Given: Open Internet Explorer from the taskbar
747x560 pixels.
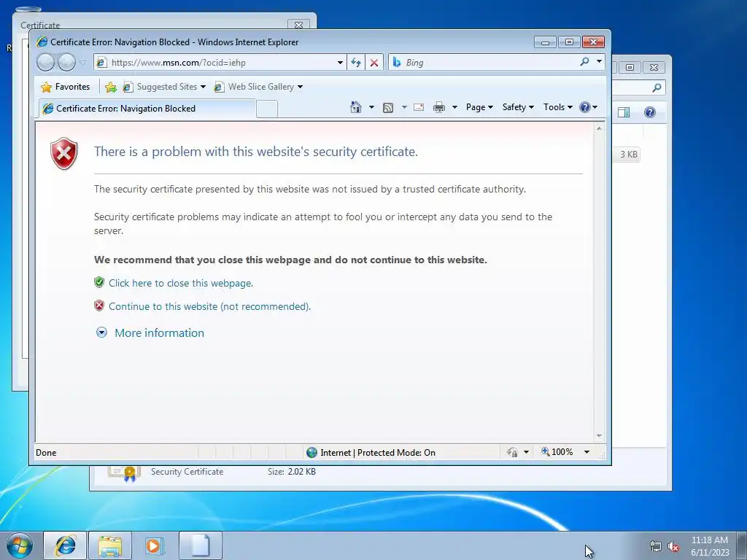Looking at the screenshot, I should (65, 545).
